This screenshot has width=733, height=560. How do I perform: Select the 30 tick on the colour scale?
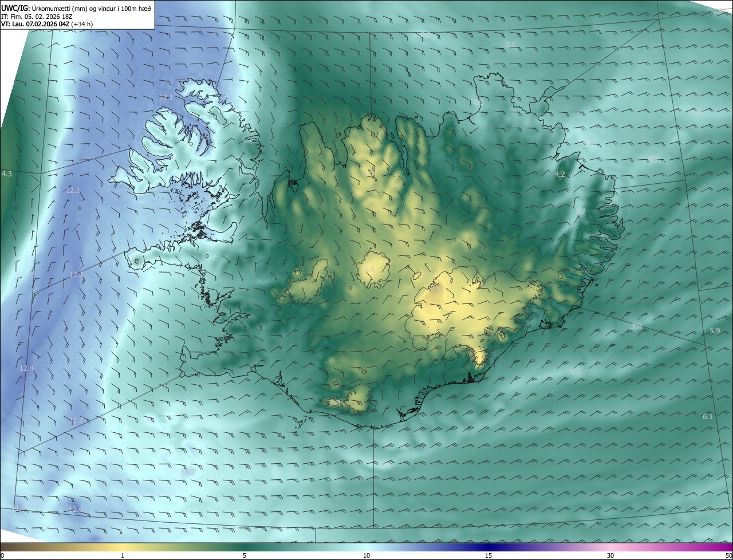tap(610, 555)
